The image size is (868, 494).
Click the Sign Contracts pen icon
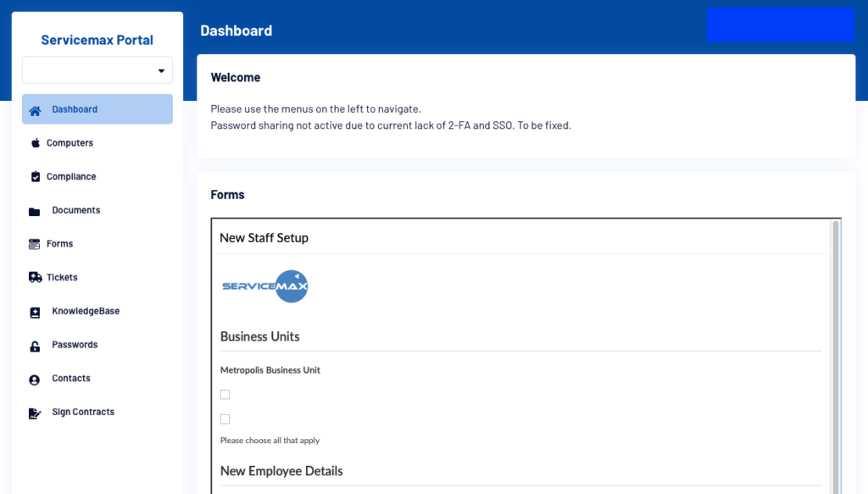(x=34, y=414)
